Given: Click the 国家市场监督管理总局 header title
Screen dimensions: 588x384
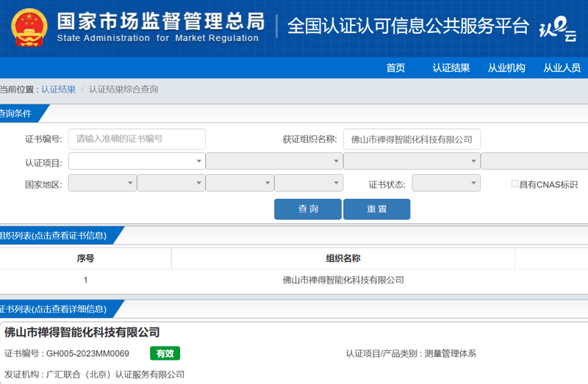Looking at the screenshot, I should [161, 21].
